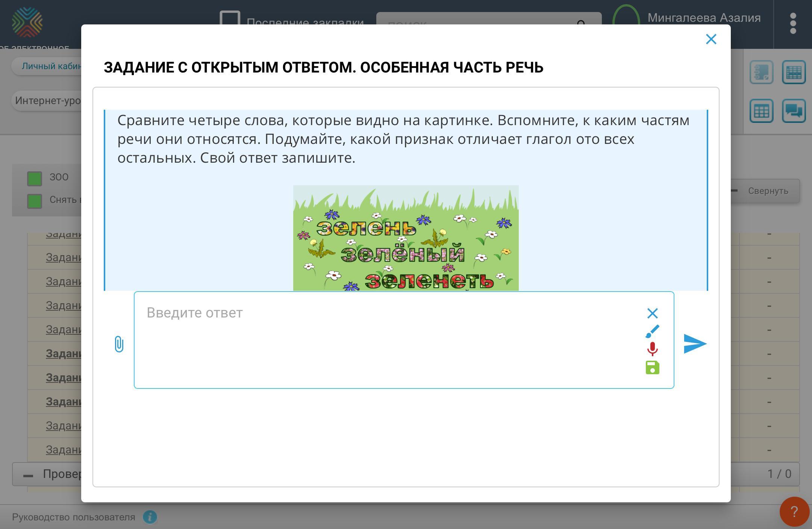Clear the answer field with blue X
Screen dimensions: 812x529
coord(652,313)
